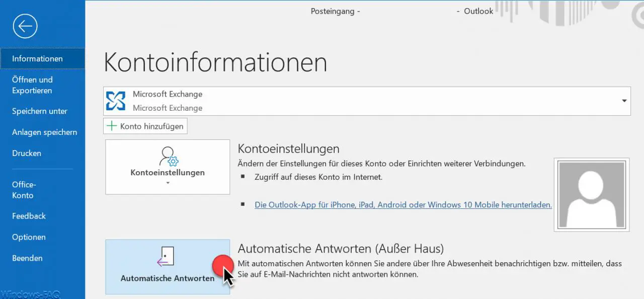Open the Öffnen und Exportieren page
The image size is (644, 299).
[43, 85]
